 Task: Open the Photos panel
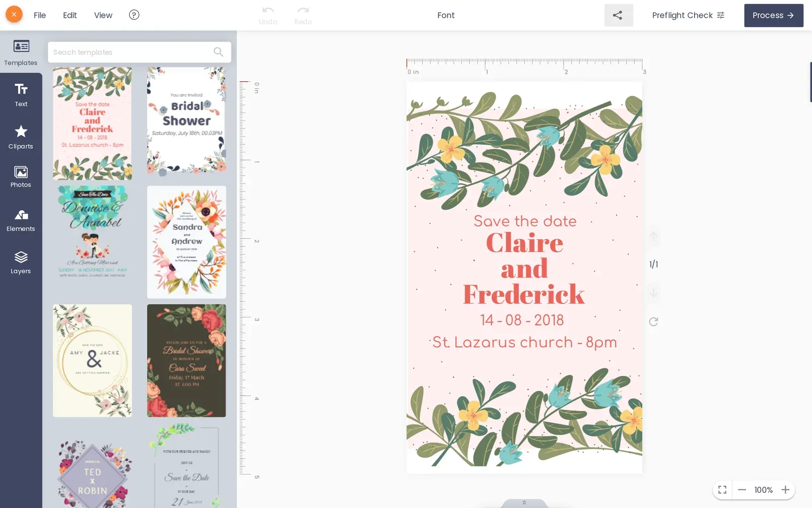pyautogui.click(x=21, y=177)
